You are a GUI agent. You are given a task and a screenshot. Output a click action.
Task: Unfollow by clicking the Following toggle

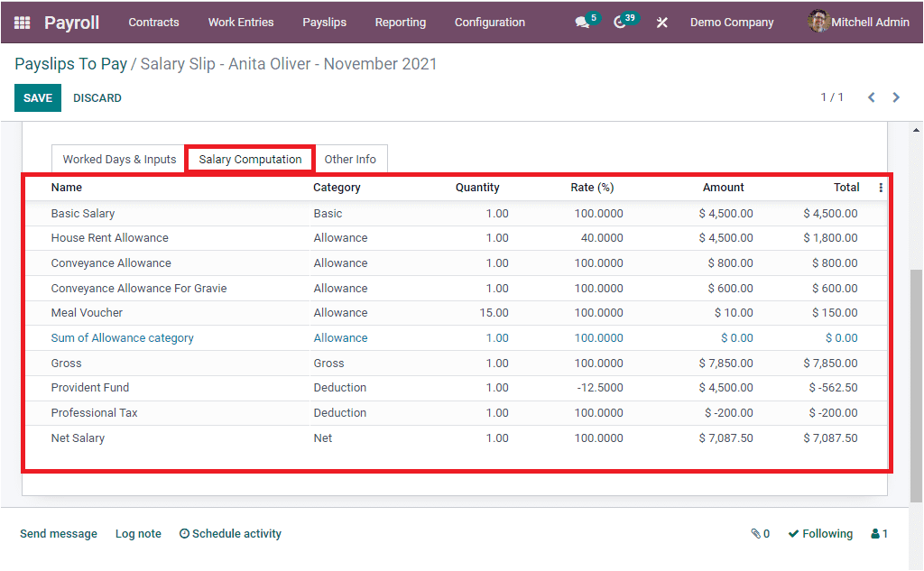click(x=819, y=533)
